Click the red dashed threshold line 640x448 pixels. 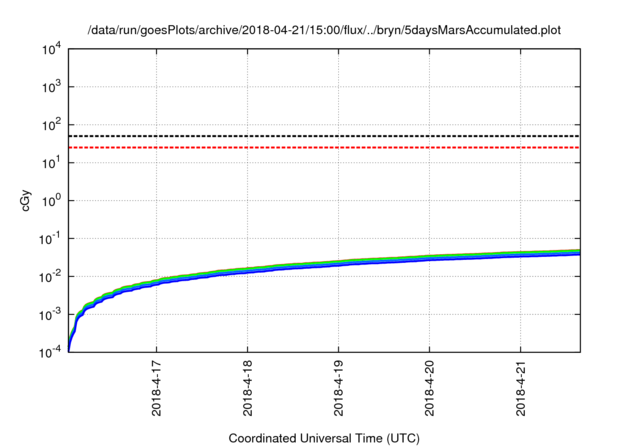pyautogui.click(x=325, y=148)
